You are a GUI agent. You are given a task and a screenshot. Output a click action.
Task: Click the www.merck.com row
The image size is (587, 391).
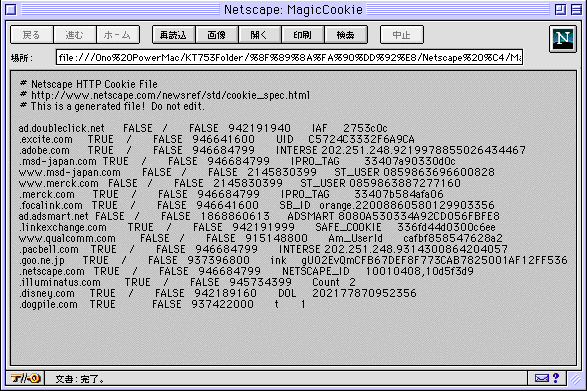tap(240, 183)
